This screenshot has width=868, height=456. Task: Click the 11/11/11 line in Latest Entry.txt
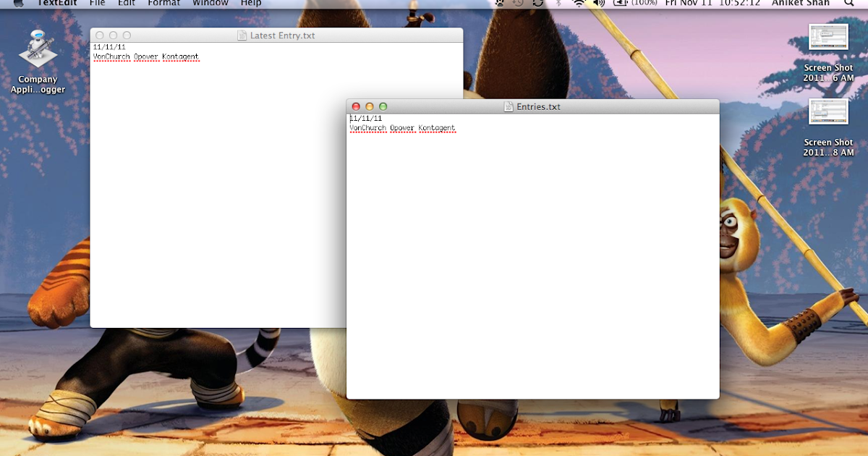coord(109,47)
